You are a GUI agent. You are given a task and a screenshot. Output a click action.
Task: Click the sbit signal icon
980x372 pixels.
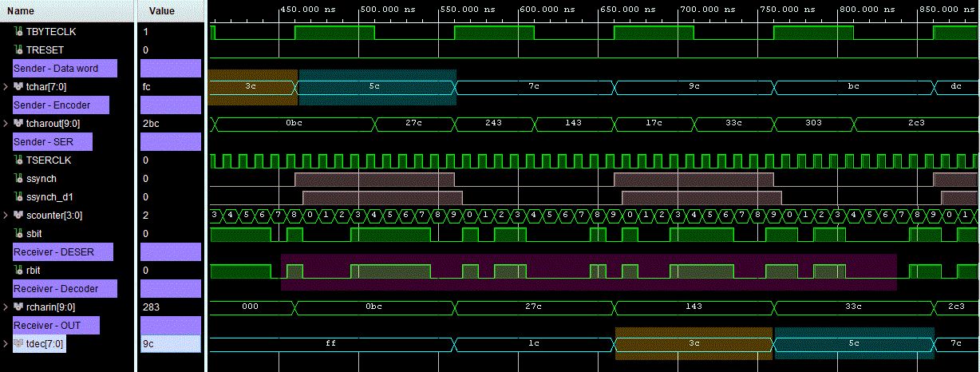coord(19,234)
